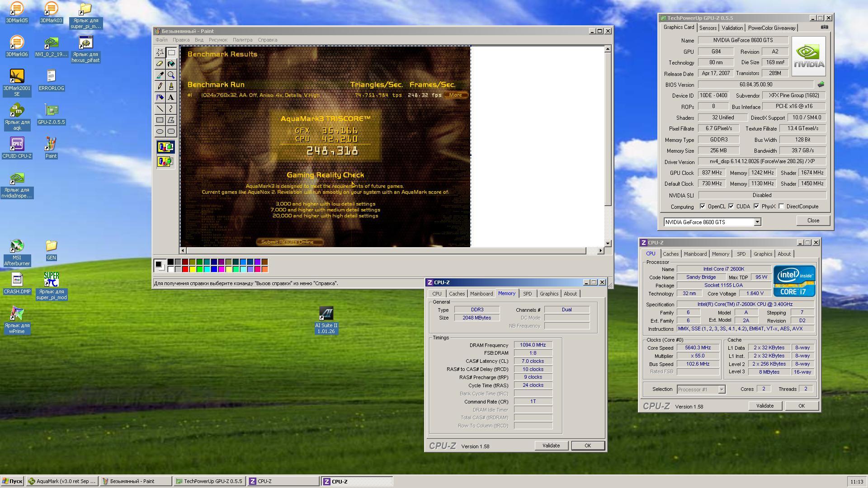Open the Правка menu in Paint

181,40
